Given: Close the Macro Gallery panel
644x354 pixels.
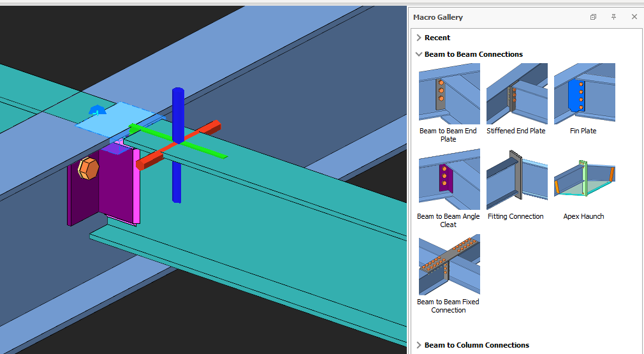Looking at the screenshot, I should [634, 17].
